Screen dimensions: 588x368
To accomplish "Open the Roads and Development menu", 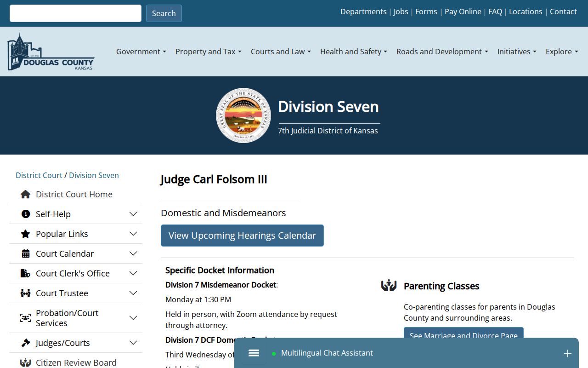I will 442,52.
